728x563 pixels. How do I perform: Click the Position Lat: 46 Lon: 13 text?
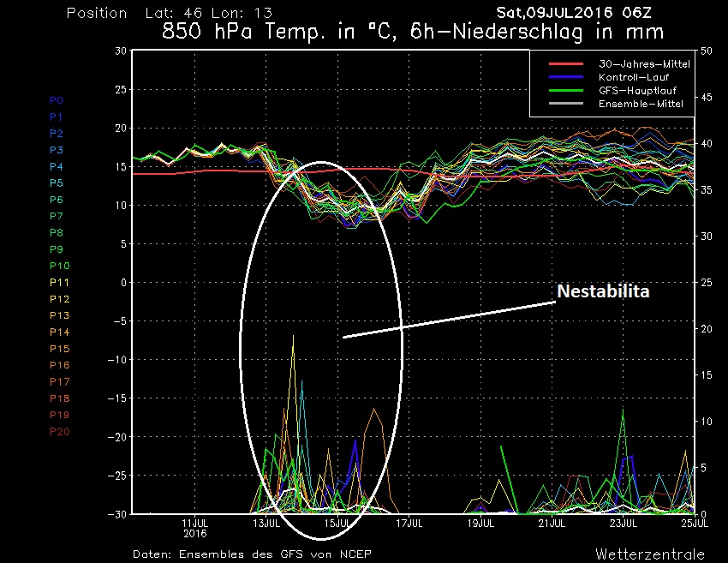point(170,13)
